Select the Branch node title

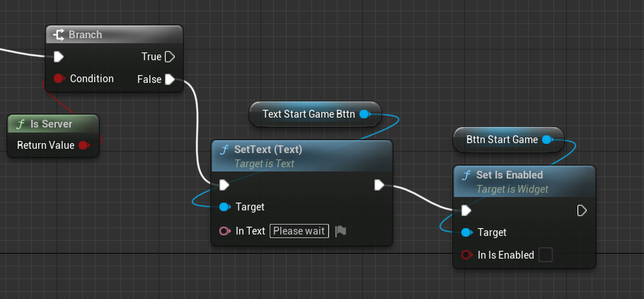tap(85, 35)
